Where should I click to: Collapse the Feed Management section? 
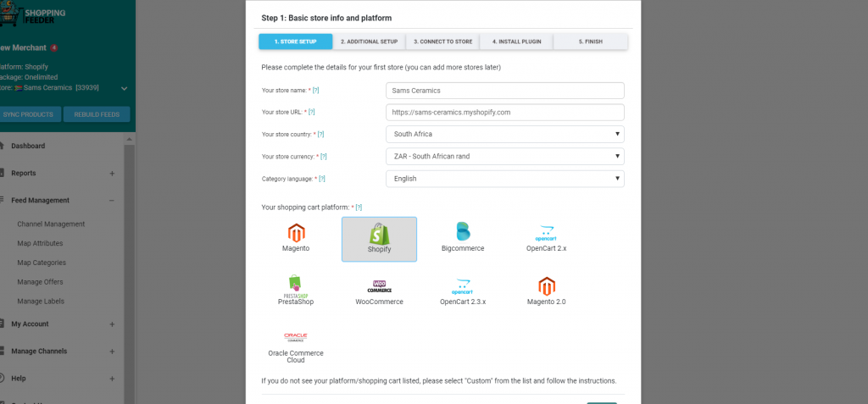112,201
